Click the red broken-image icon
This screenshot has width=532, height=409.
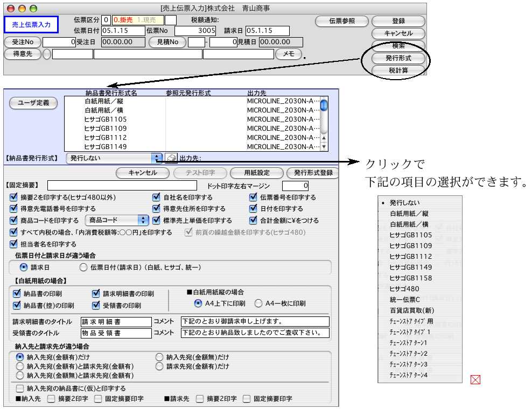(x=475, y=380)
